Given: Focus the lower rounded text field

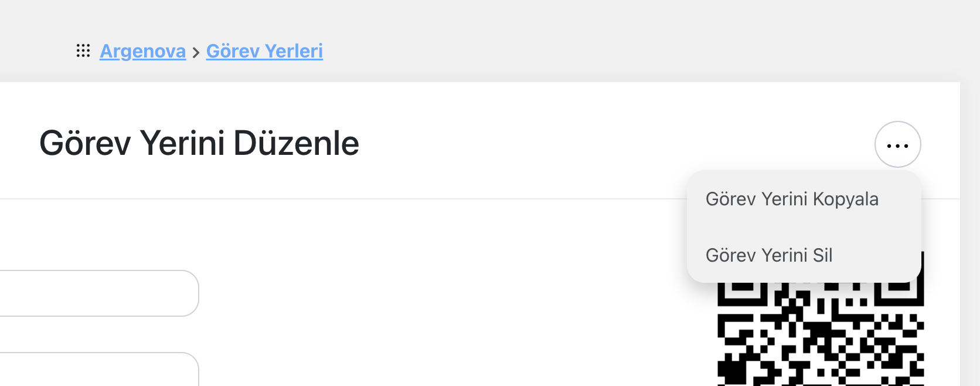Looking at the screenshot, I should coord(99,370).
